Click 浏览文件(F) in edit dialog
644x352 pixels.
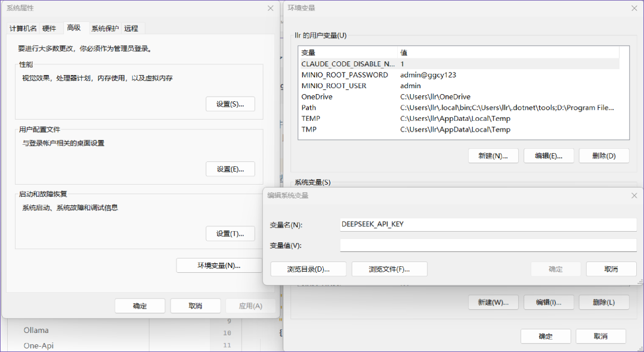(389, 269)
